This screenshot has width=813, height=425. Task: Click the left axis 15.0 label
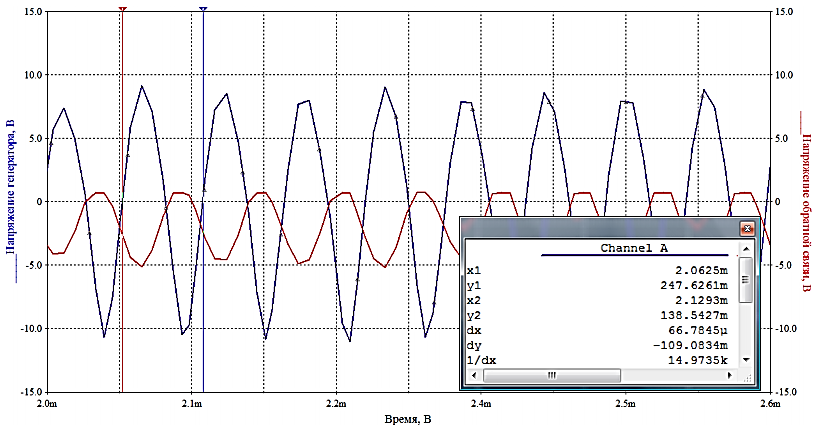pos(34,11)
